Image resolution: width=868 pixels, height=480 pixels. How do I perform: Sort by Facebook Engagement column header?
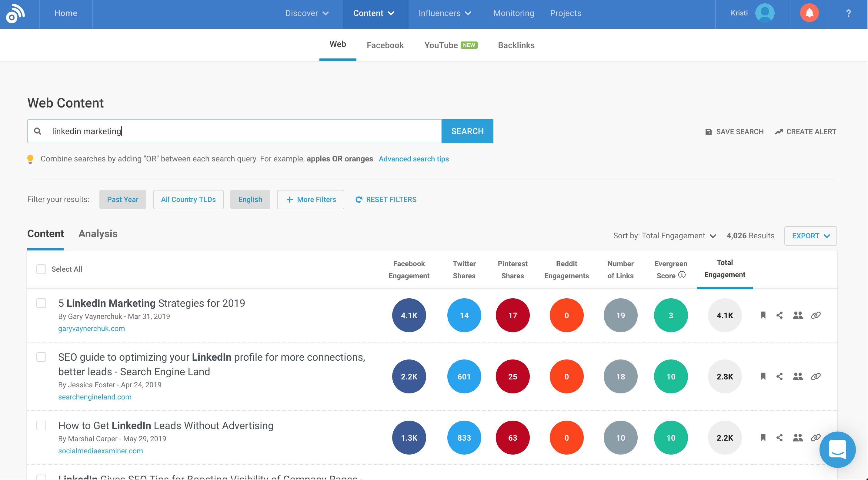pos(409,270)
